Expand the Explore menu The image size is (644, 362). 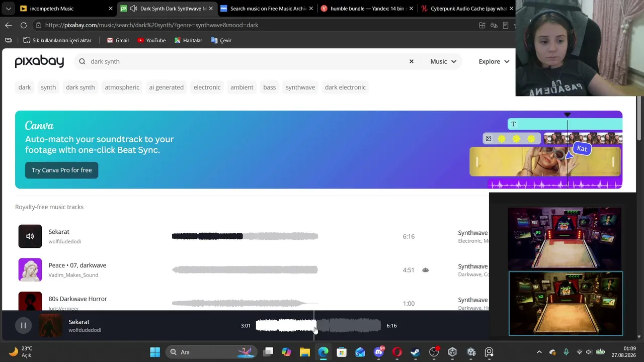pos(494,61)
